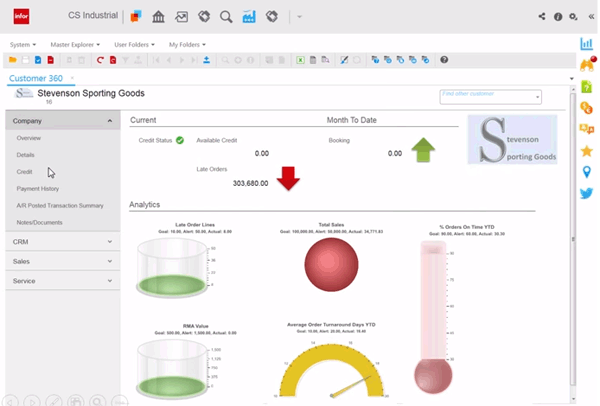Open the System menu
Image resolution: width=600 pixels, height=406 pixels.
[23, 45]
